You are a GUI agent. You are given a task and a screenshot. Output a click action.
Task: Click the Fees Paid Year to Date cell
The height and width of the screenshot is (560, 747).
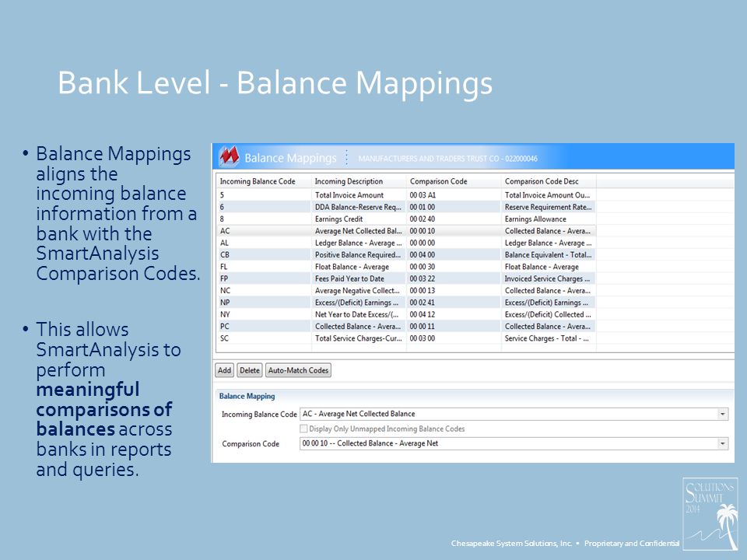(x=359, y=278)
